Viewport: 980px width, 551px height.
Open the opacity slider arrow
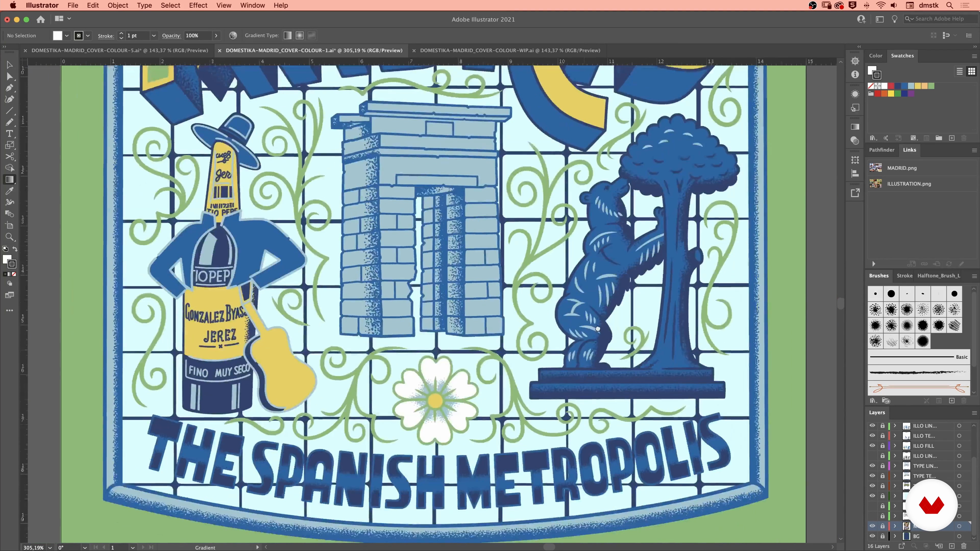point(216,35)
